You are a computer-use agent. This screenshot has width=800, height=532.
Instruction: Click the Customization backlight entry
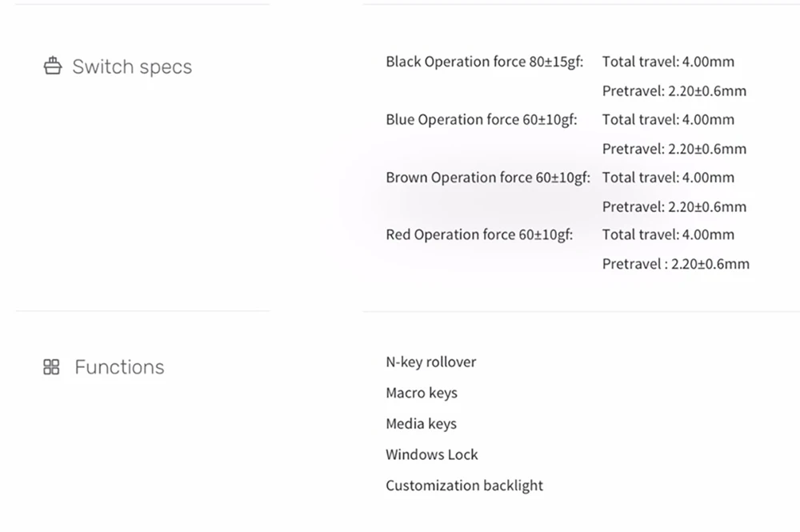click(x=464, y=485)
